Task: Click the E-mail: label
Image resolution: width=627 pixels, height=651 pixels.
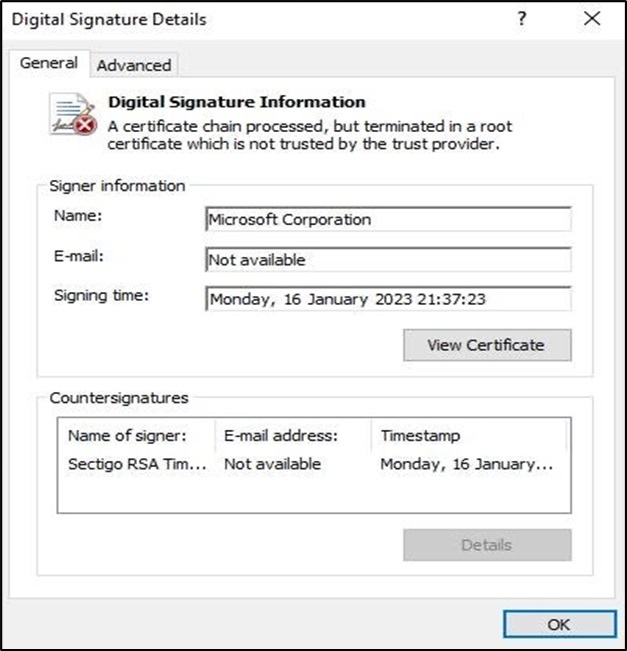Action: point(79,256)
